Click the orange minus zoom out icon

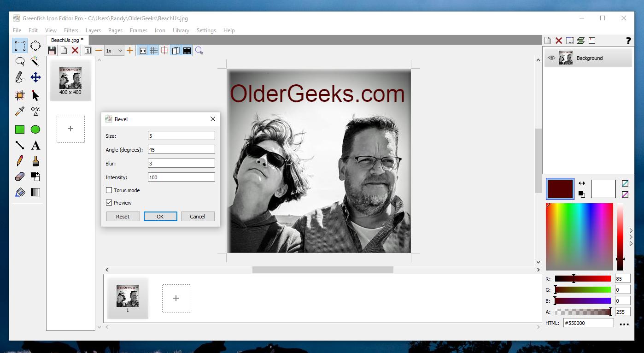tap(99, 51)
